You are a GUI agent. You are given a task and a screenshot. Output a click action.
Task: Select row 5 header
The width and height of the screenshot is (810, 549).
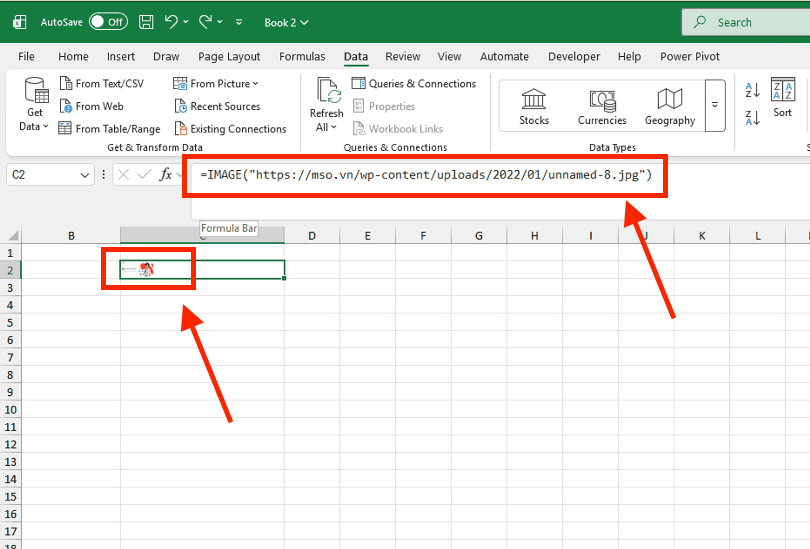coord(10,323)
